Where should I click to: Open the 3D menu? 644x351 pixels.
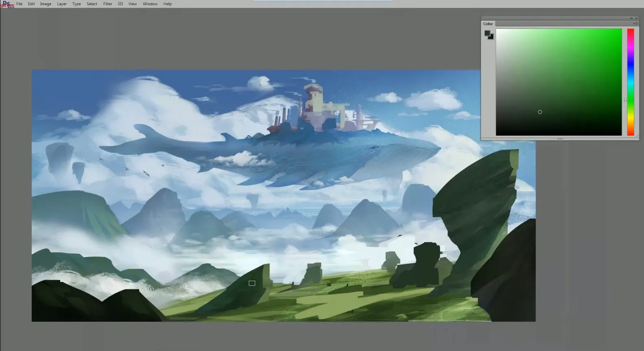pos(120,4)
